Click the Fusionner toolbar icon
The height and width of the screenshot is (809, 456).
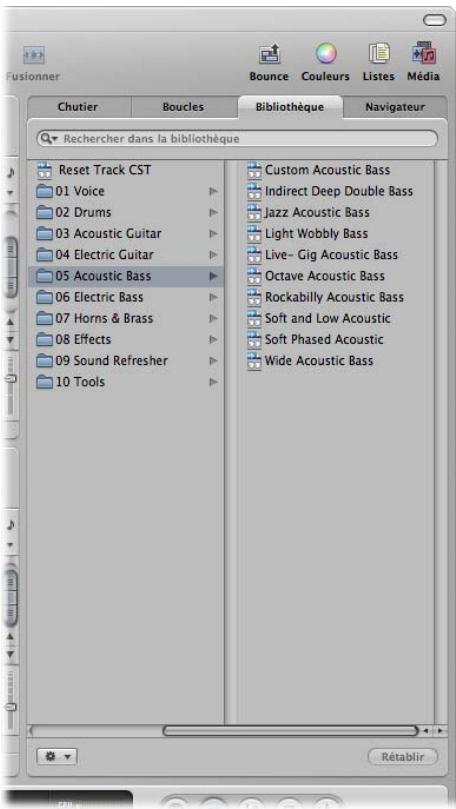coord(34,54)
